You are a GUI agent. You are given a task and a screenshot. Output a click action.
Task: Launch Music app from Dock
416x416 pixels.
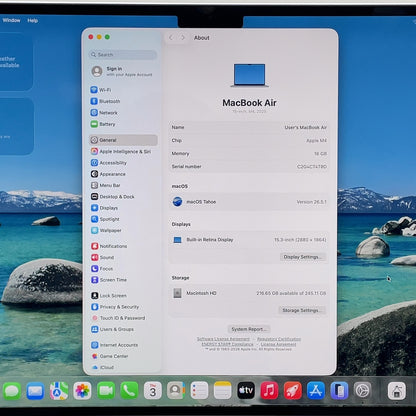click(269, 391)
